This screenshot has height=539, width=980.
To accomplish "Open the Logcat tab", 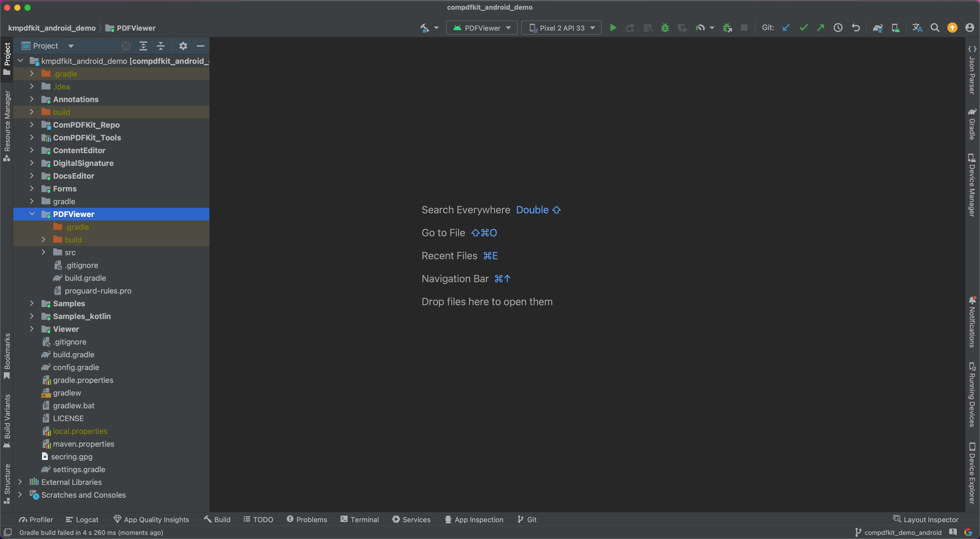I will coord(82,519).
